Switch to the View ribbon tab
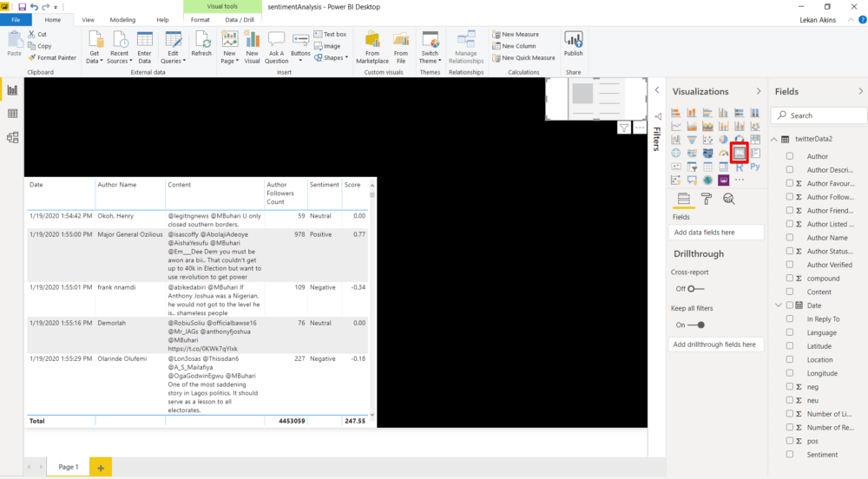Image resolution: width=868 pixels, height=479 pixels. [88, 20]
